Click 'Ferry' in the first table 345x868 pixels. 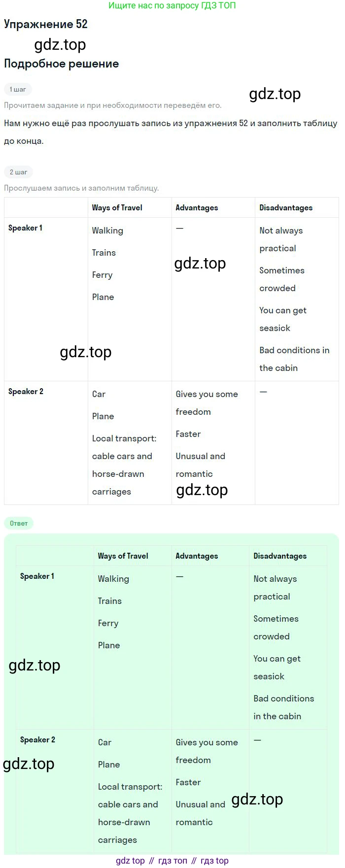[x=102, y=275]
